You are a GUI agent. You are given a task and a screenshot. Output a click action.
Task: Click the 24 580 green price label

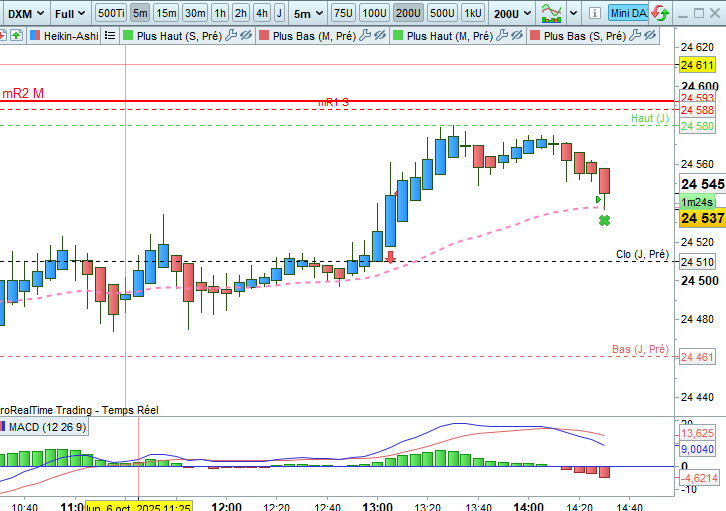tap(697, 126)
